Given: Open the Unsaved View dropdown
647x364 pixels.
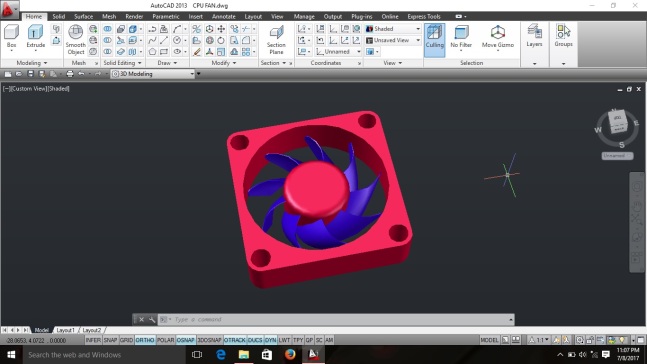Looking at the screenshot, I should (x=393, y=40).
